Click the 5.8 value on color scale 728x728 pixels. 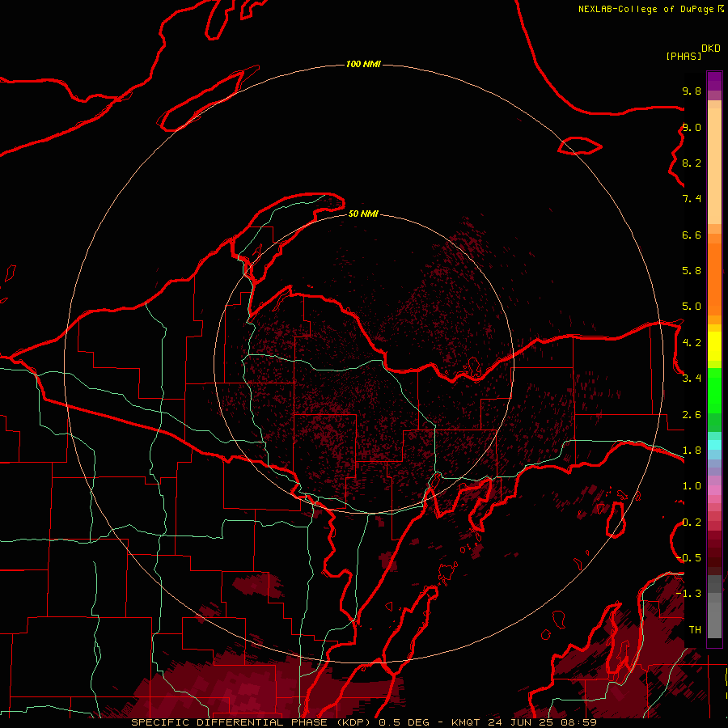tap(692, 271)
